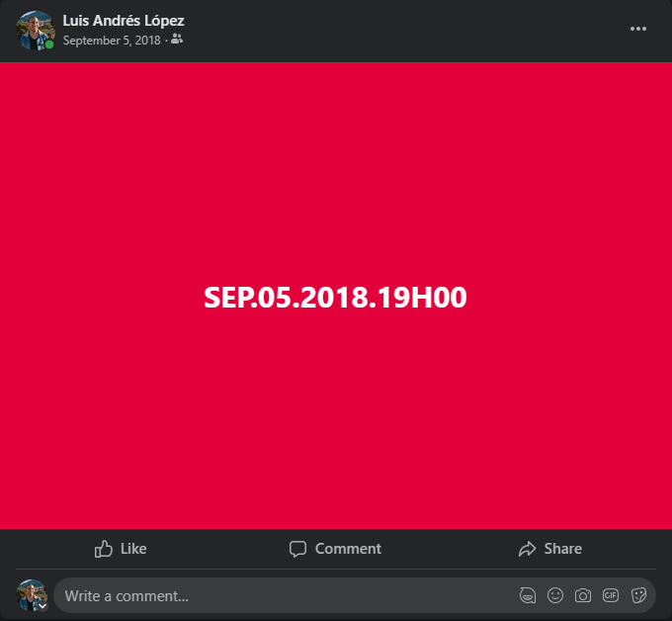The height and width of the screenshot is (621, 672).
Task: Click the curved arrow Share icon
Action: 527,549
